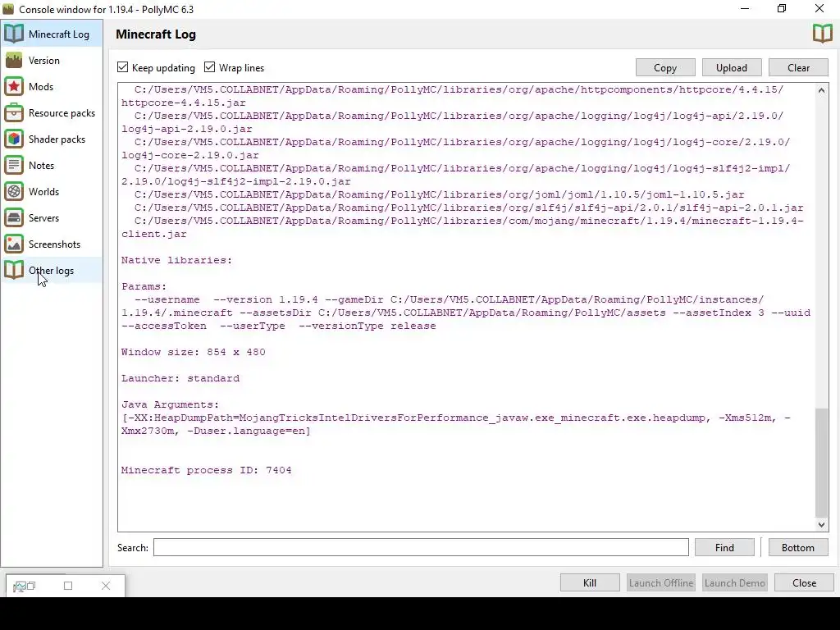Copy the log to clipboard
This screenshot has height=630, width=840.
[x=665, y=67]
